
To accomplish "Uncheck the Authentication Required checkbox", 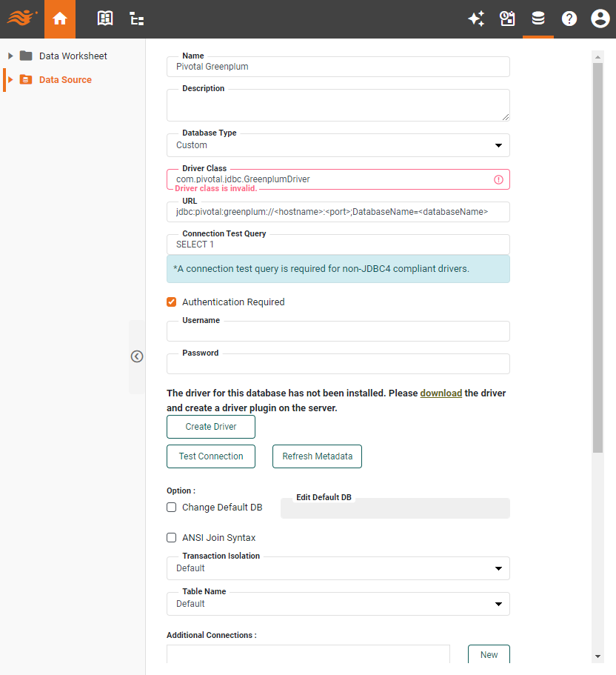I will [x=171, y=302].
